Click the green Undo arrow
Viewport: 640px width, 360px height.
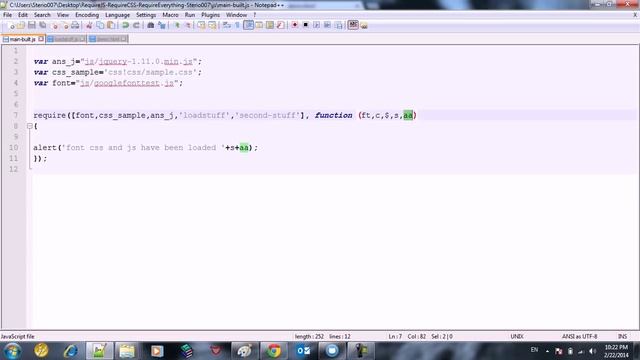[125, 25]
